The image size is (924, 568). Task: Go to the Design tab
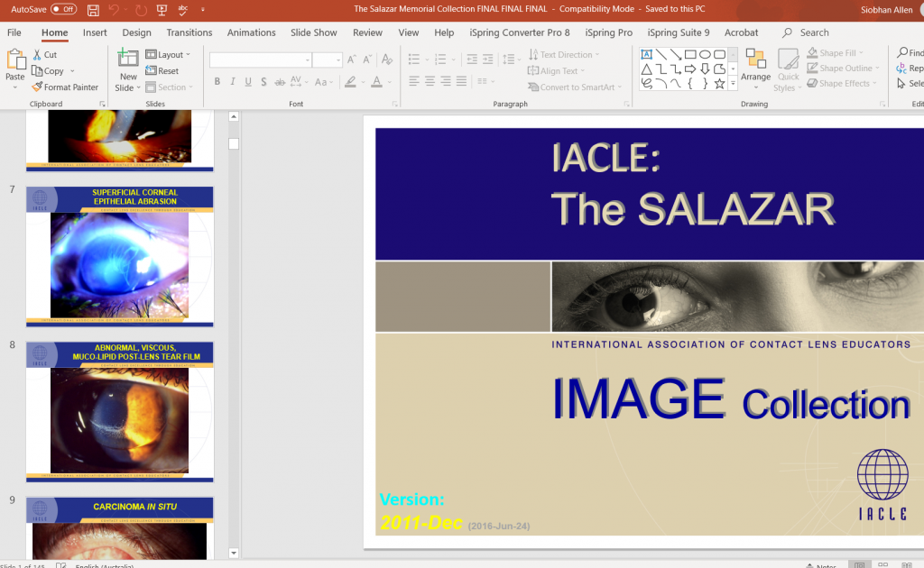click(137, 33)
